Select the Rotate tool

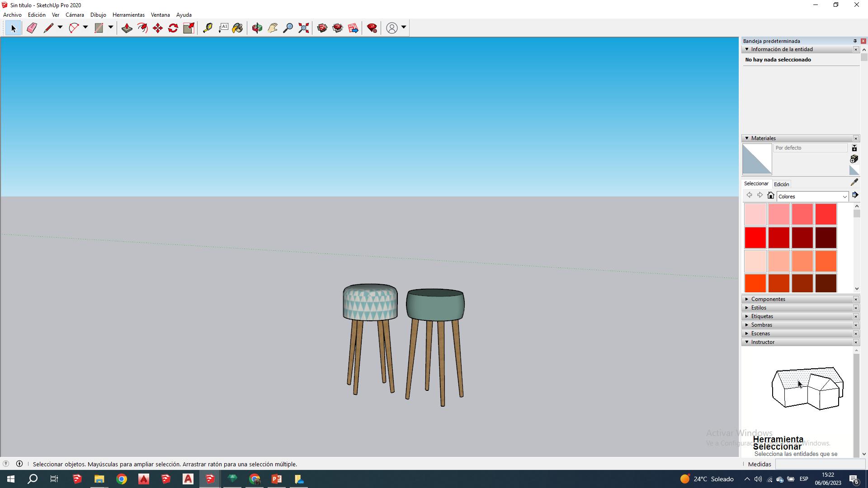[x=173, y=28]
